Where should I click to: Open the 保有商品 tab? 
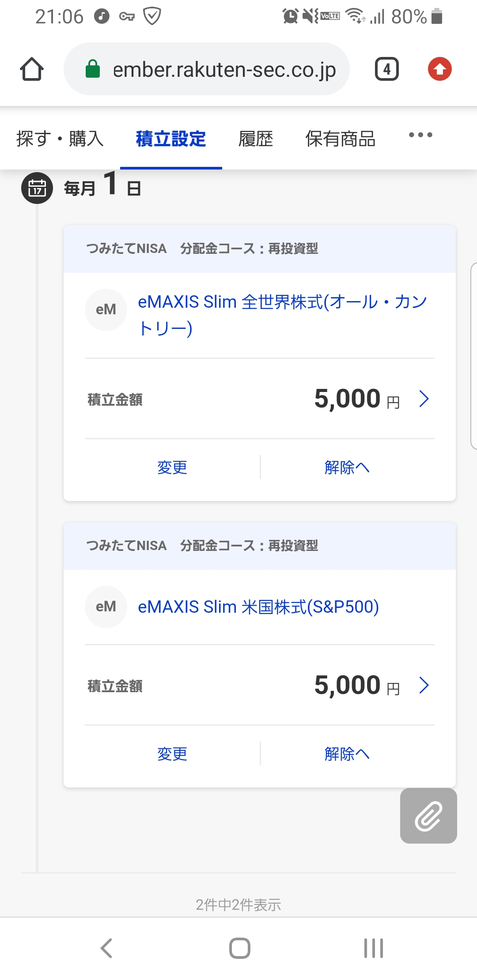(x=340, y=139)
